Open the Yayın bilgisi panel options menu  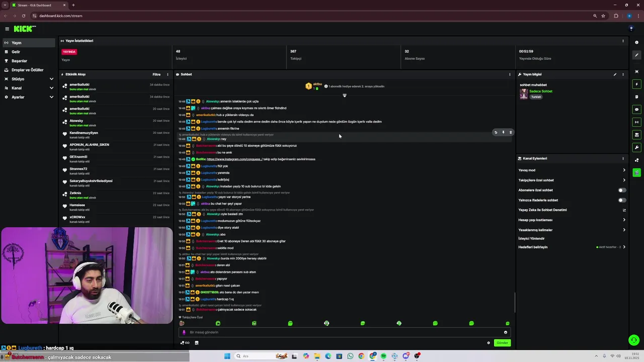(623, 74)
